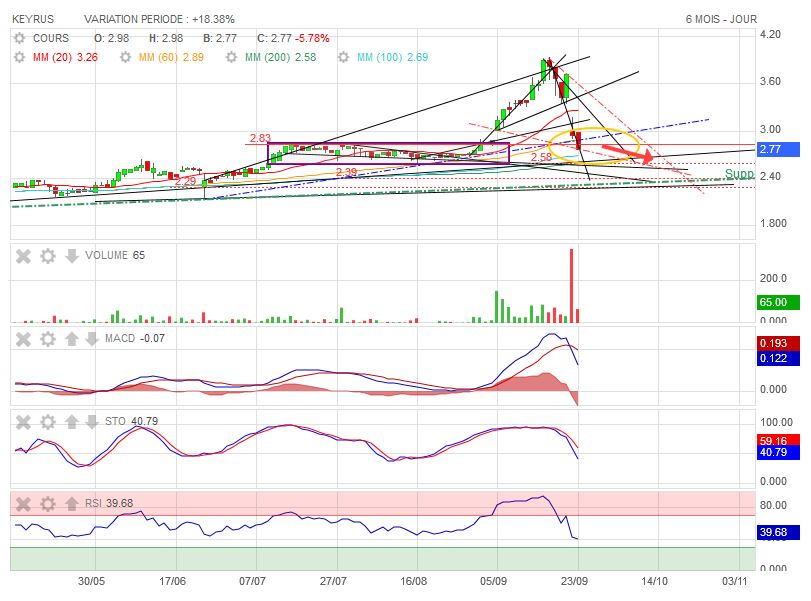Open settings gear for MM (60)
Image resolution: width=811 pixels, height=601 pixels.
click(125, 57)
